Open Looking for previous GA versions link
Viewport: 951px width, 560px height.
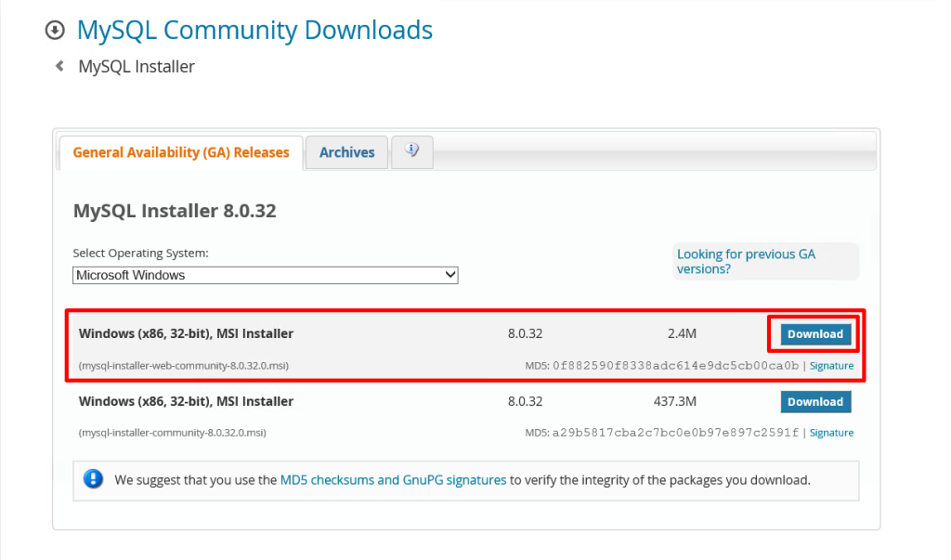click(x=746, y=262)
